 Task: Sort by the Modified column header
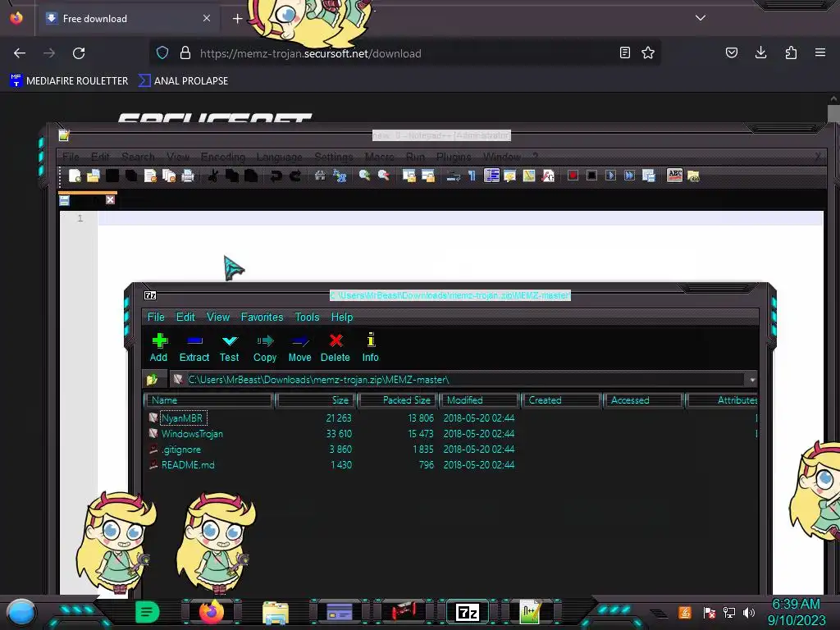(x=479, y=400)
